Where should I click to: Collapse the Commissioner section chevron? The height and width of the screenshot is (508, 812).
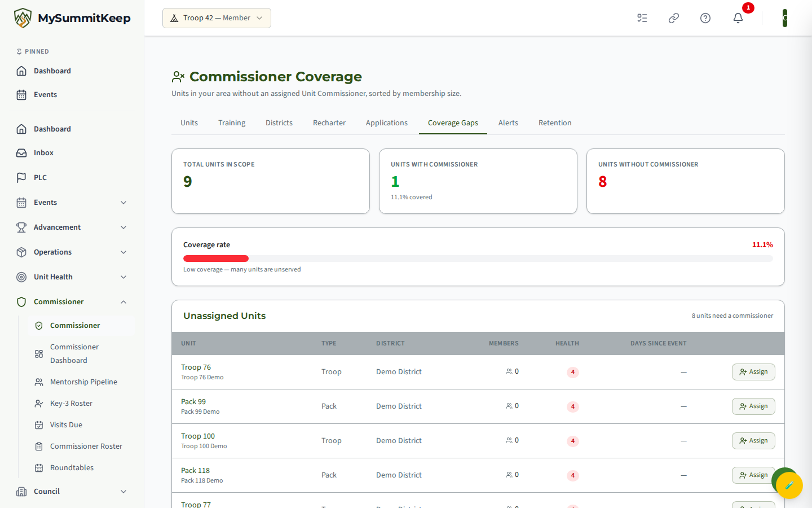click(x=123, y=302)
